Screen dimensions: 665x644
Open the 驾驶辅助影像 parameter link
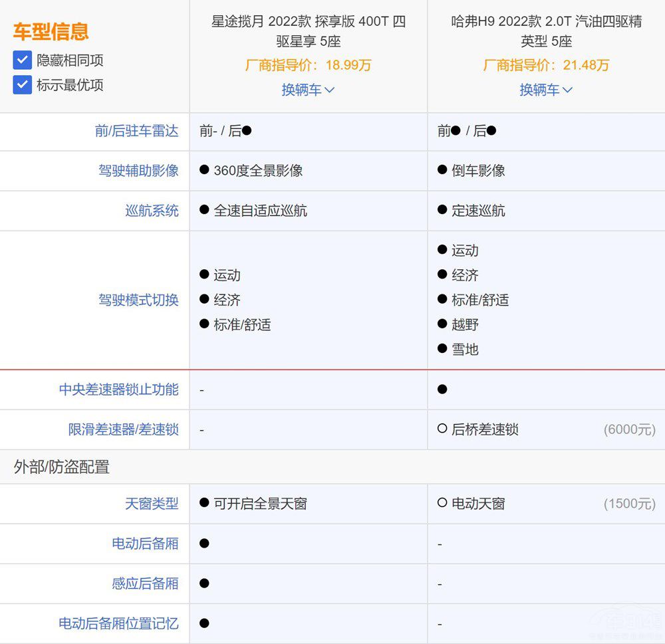tap(138, 171)
